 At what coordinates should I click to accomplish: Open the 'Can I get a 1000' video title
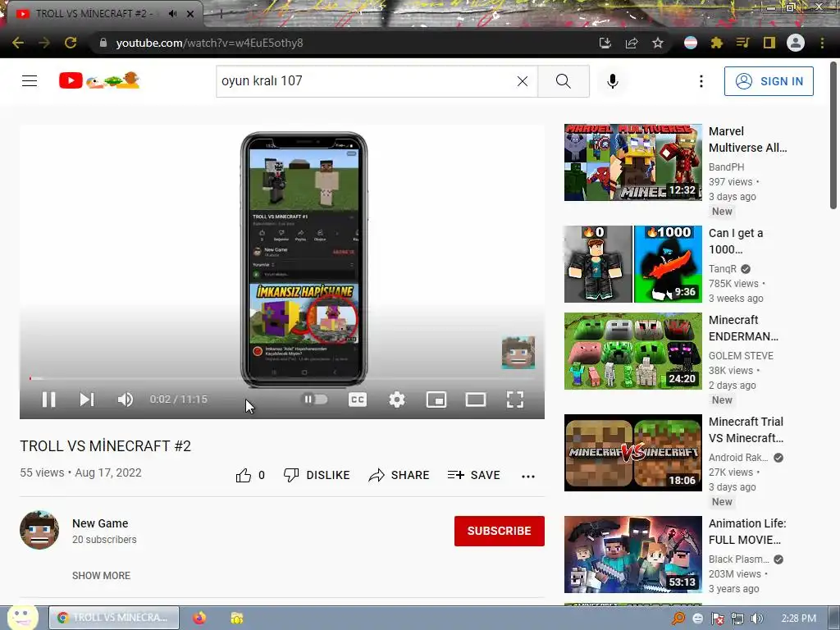tap(736, 241)
